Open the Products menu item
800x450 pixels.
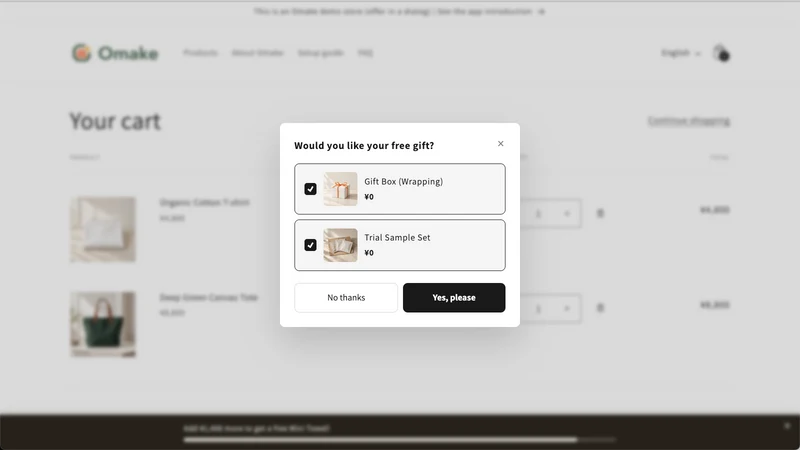201,53
